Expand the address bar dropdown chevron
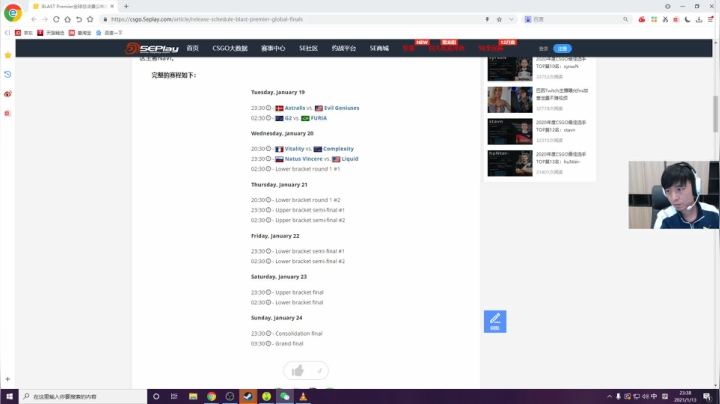 click(x=511, y=19)
